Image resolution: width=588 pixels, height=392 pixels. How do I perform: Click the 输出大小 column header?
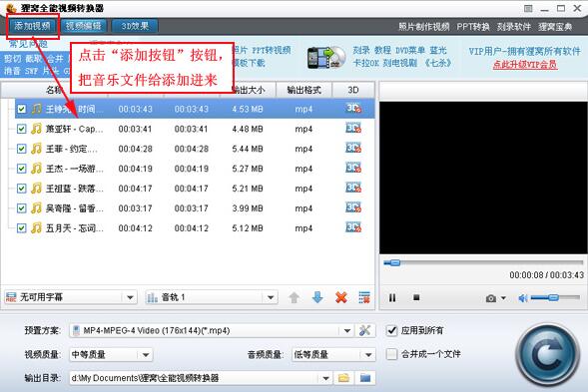(248, 91)
